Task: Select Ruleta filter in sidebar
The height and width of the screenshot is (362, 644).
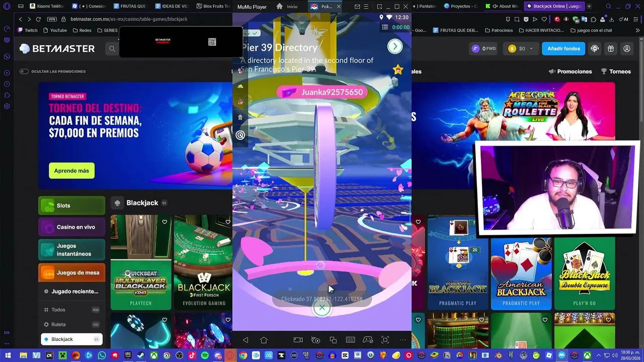Action: coord(71,324)
